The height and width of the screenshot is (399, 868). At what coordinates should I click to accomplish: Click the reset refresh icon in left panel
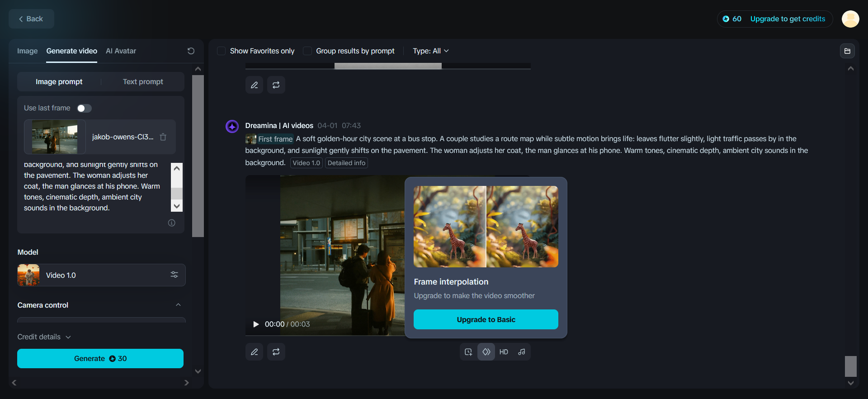pyautogui.click(x=191, y=51)
